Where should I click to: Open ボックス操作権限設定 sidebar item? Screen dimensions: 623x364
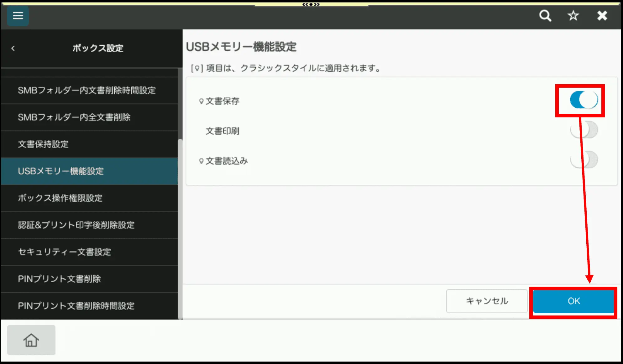tap(60, 198)
